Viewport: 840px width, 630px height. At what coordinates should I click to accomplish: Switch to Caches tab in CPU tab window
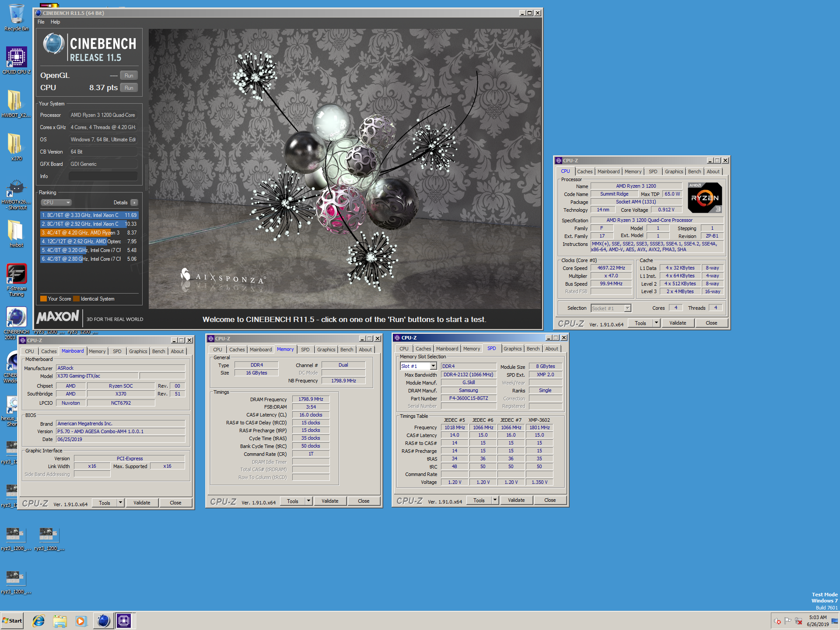pyautogui.click(x=584, y=171)
